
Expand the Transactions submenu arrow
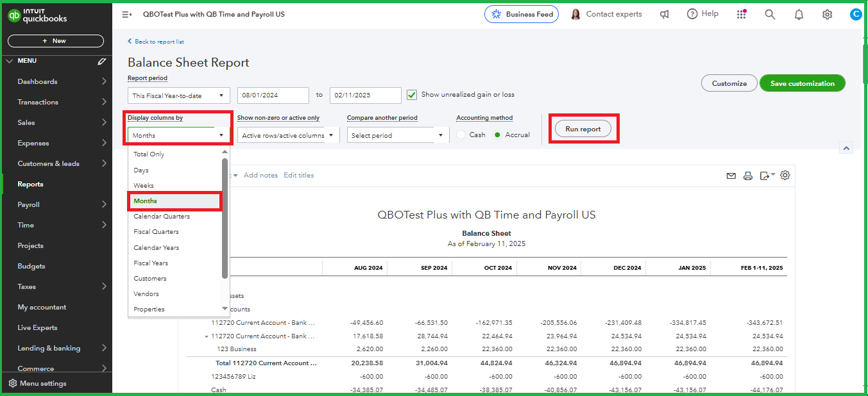104,102
